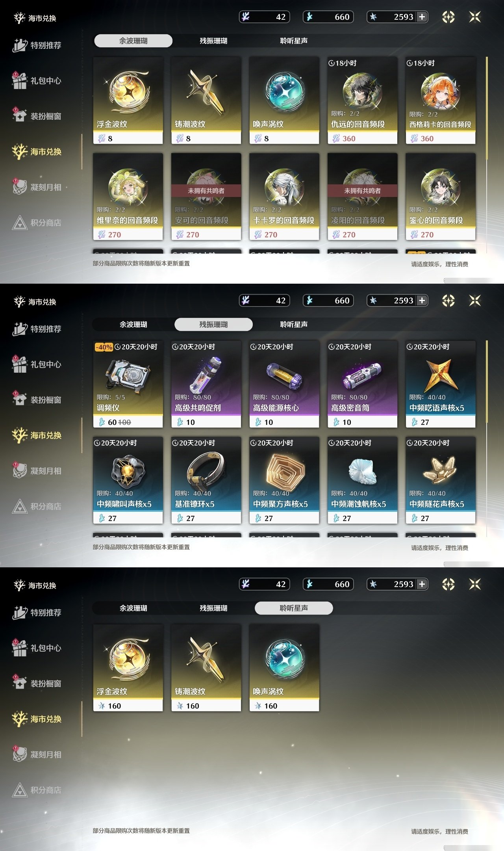Screen dimensions: 504x851
Task: Select the 高级密音筒 item card
Action: (362, 384)
